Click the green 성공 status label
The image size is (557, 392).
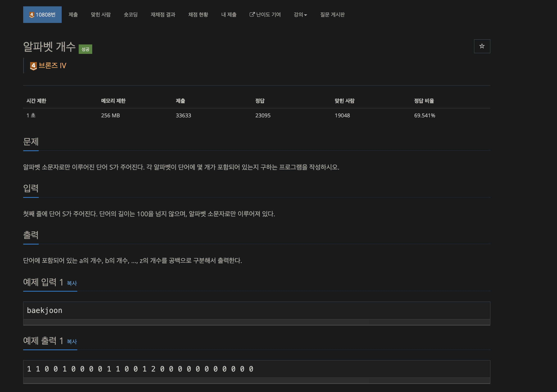(x=85, y=49)
